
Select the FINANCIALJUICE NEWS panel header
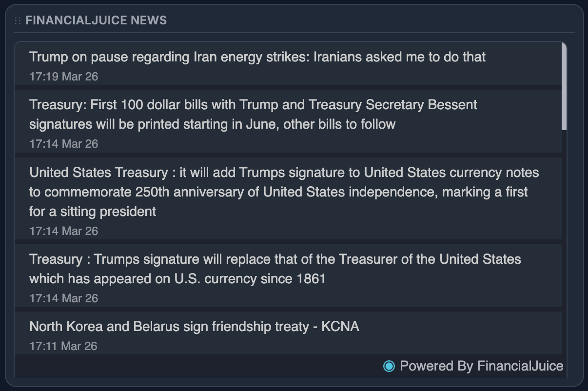pyautogui.click(x=97, y=20)
